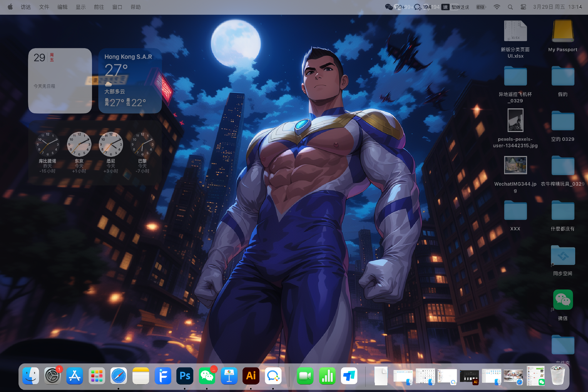Open Launchpad from the Dock
Image resolution: width=588 pixels, height=392 pixels.
tap(97, 376)
